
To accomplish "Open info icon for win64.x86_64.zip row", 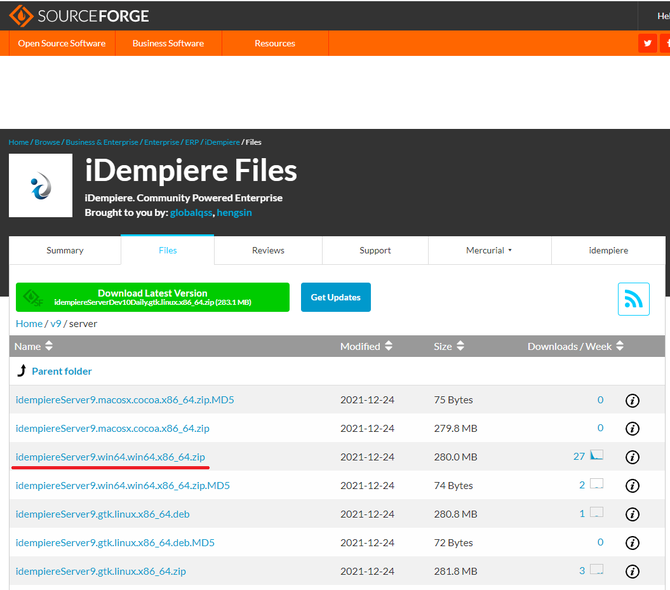I will [632, 457].
